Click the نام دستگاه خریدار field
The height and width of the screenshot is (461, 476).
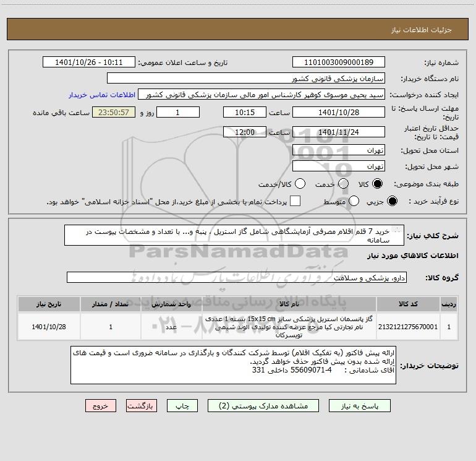pos(246,78)
